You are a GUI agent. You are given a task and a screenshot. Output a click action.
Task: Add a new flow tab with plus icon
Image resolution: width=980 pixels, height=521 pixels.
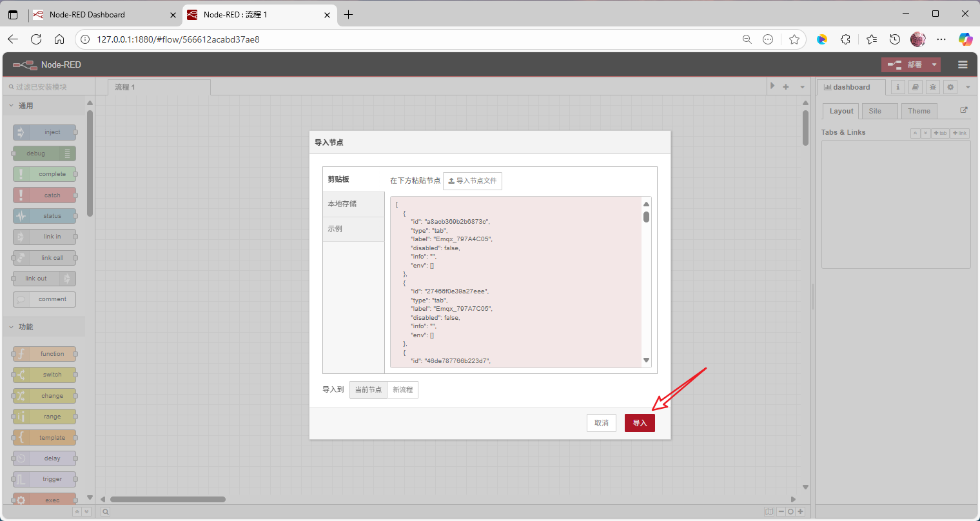coord(786,86)
